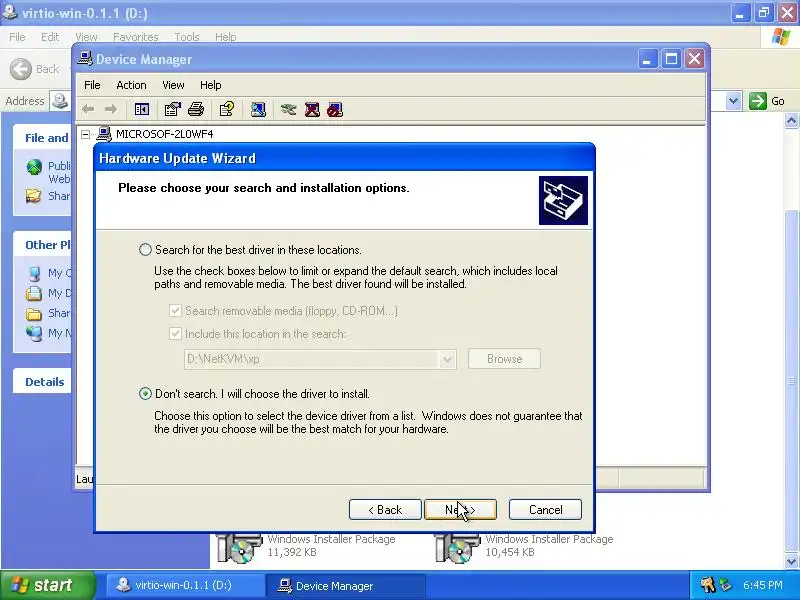The width and height of the screenshot is (800, 600).
Task: Click the Next button in wizard
Action: (460, 510)
